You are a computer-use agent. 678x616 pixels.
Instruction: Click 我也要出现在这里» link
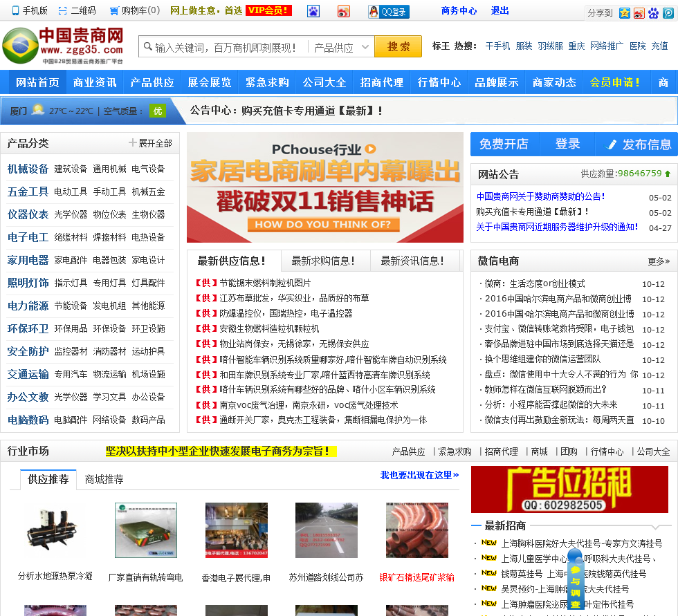tap(419, 475)
